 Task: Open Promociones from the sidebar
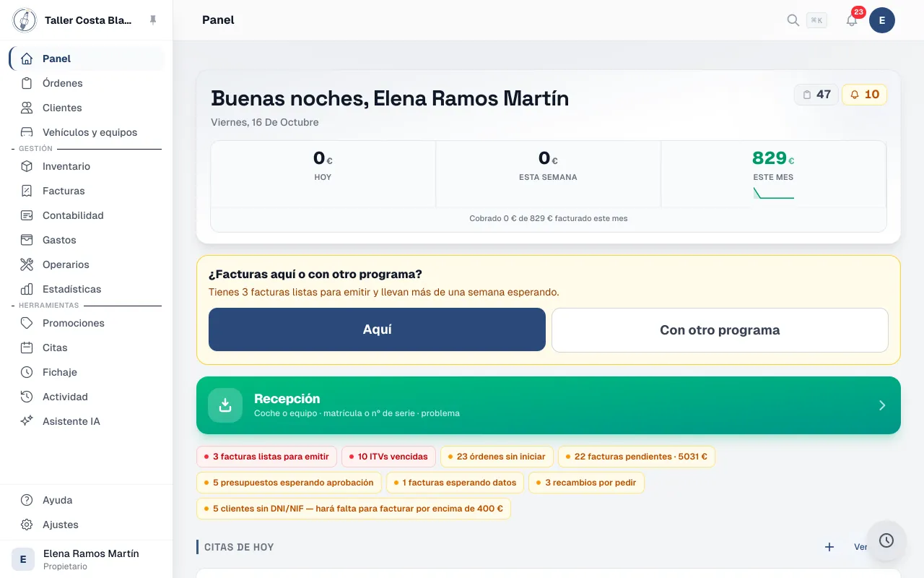(x=87, y=323)
